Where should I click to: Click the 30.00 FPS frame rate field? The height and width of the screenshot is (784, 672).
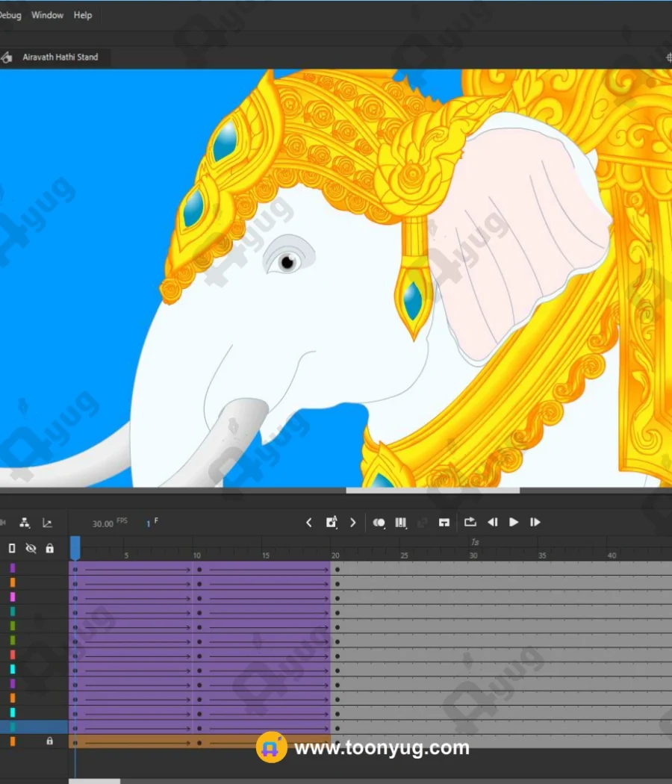[103, 523]
